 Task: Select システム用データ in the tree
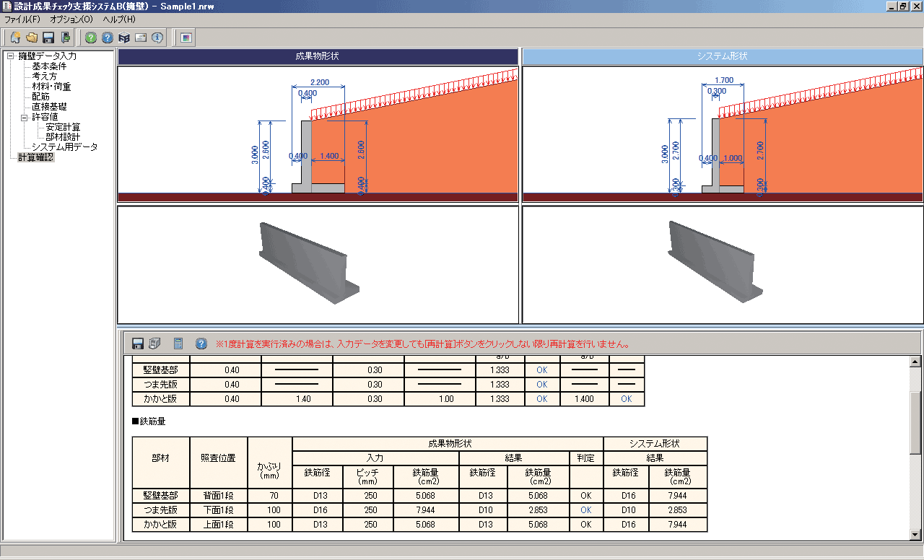[65, 147]
